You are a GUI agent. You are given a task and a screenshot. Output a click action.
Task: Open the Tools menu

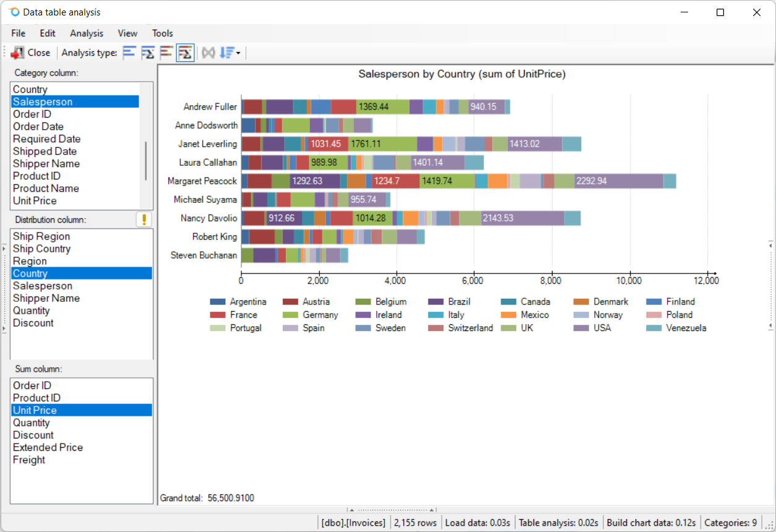(162, 33)
